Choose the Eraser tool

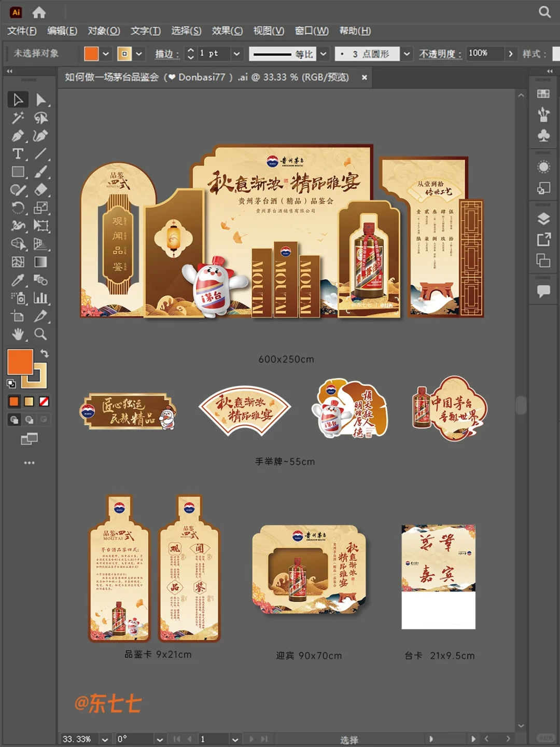40,190
